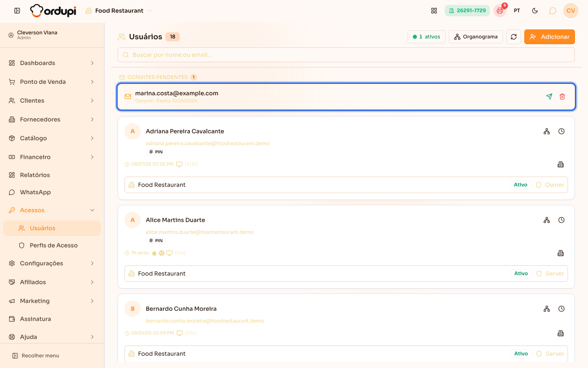The width and height of the screenshot is (588, 368).
Task: Click the refresh users list icon
Action: pyautogui.click(x=514, y=37)
